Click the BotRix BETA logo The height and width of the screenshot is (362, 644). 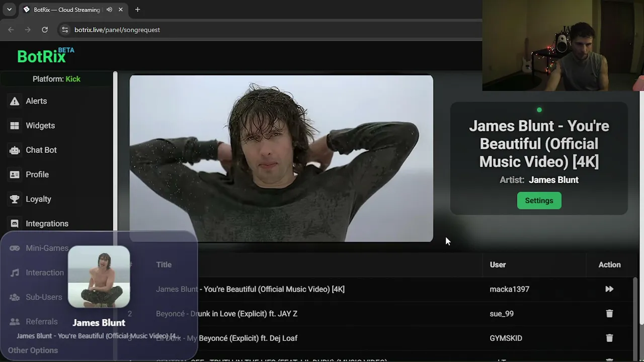point(45,55)
